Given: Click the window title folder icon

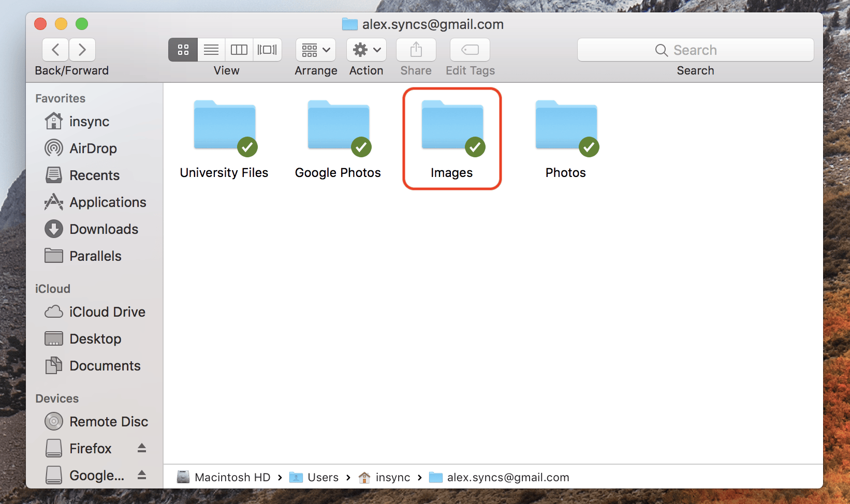Looking at the screenshot, I should coord(350,24).
